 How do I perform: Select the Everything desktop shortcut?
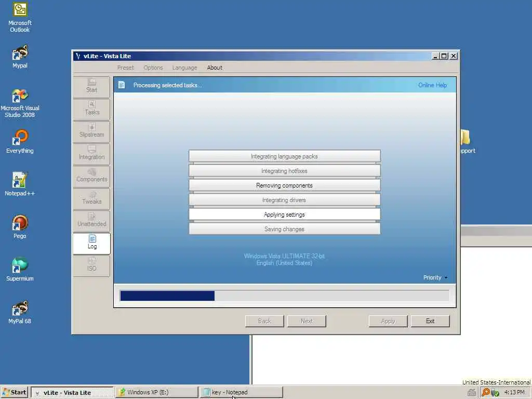pos(20,142)
